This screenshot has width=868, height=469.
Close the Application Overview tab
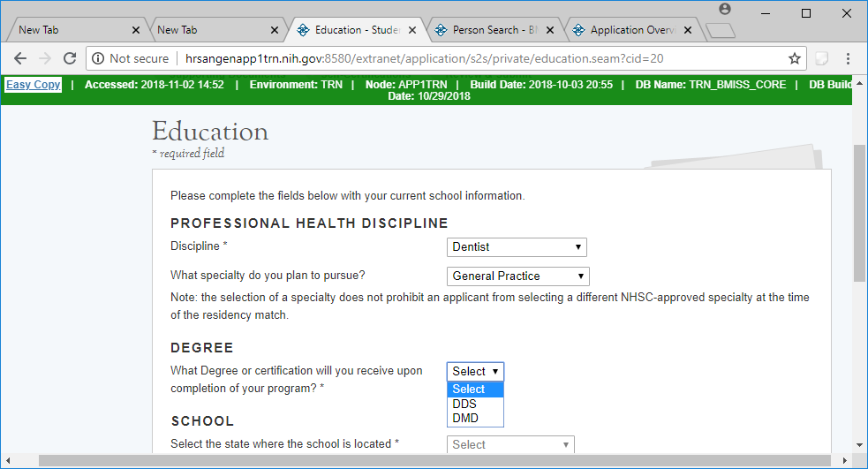(x=689, y=30)
